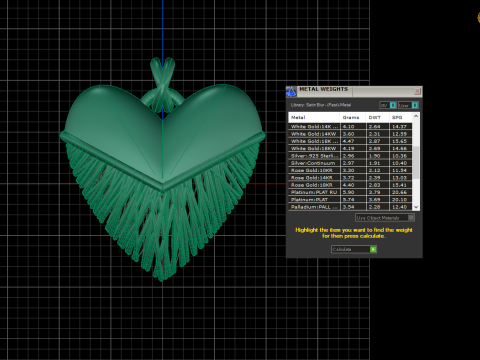Close the Metal Weights window

[x=417, y=91]
